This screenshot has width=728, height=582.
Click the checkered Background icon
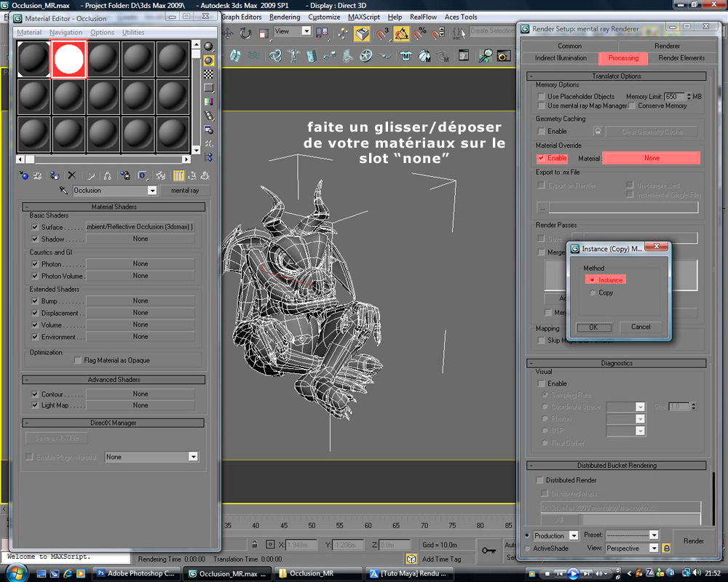point(209,74)
